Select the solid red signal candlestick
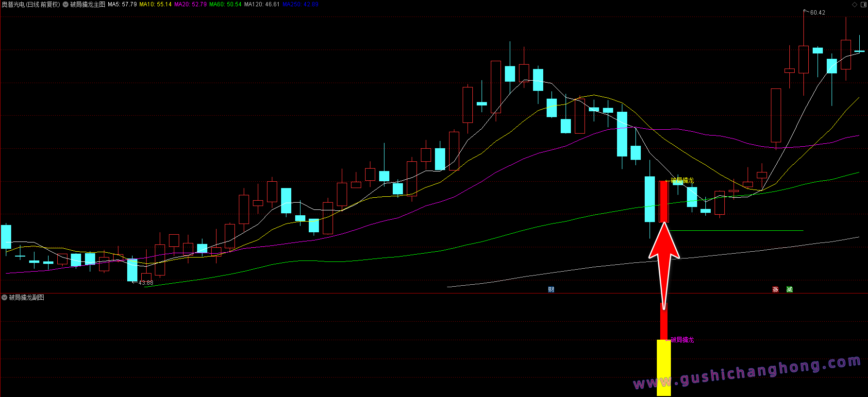Image resolution: width=868 pixels, height=397 pixels. click(664, 201)
